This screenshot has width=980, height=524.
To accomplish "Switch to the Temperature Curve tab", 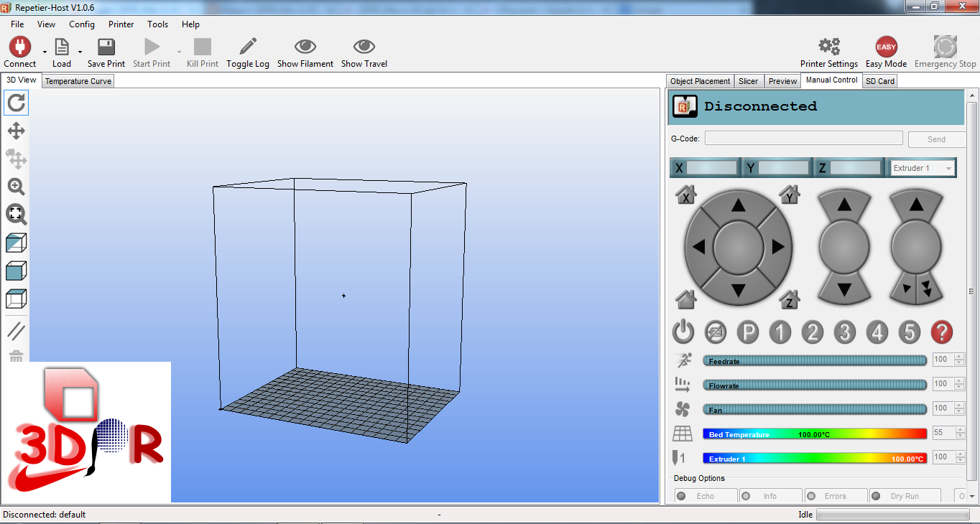I will pos(77,80).
